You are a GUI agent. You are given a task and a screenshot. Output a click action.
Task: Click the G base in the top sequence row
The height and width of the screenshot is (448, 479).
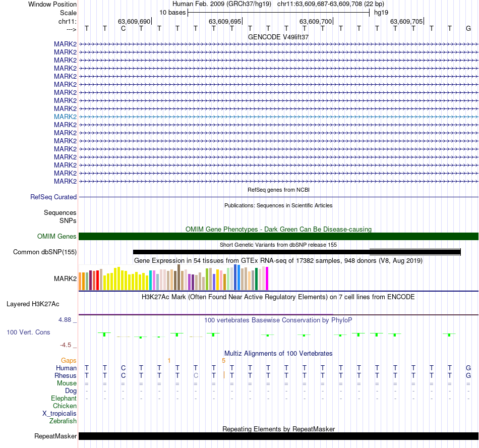(x=468, y=29)
